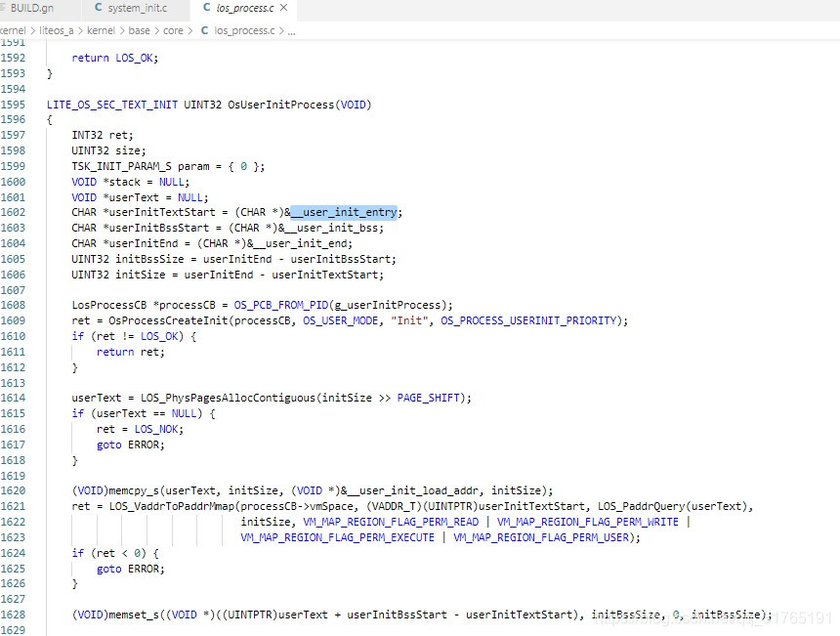This screenshot has width=840, height=636.
Task: Click LITE_OS_SEC_TEXT_INIT macro on line 1595
Action: (x=112, y=105)
